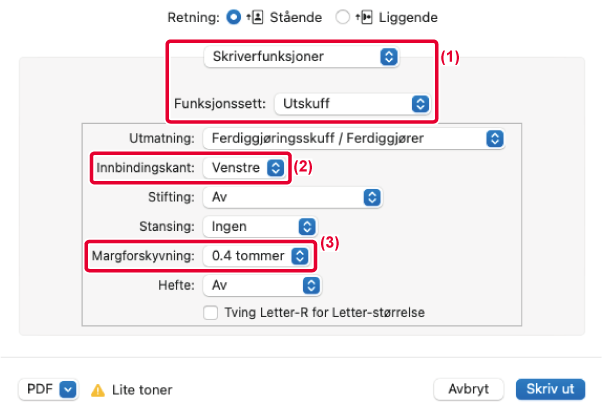Viewport: 602px width, 418px height.
Task: Open the Stansing Ingen dropdown
Action: click(x=260, y=226)
